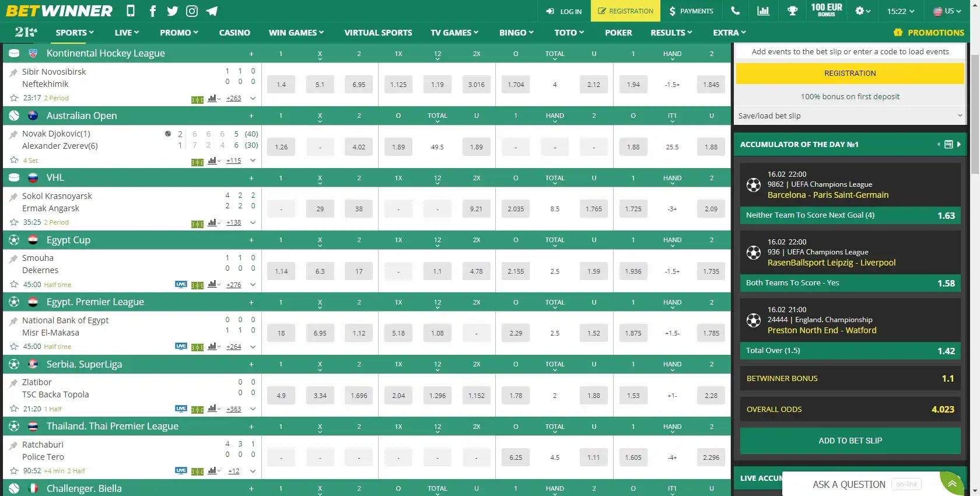Click ADD TO BET SLIP button
The height and width of the screenshot is (496, 980).
point(850,441)
